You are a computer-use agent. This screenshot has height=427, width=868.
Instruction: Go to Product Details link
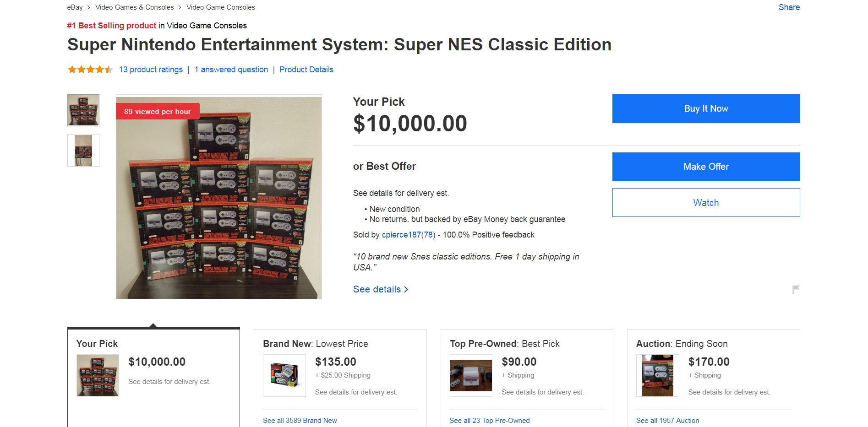(306, 70)
